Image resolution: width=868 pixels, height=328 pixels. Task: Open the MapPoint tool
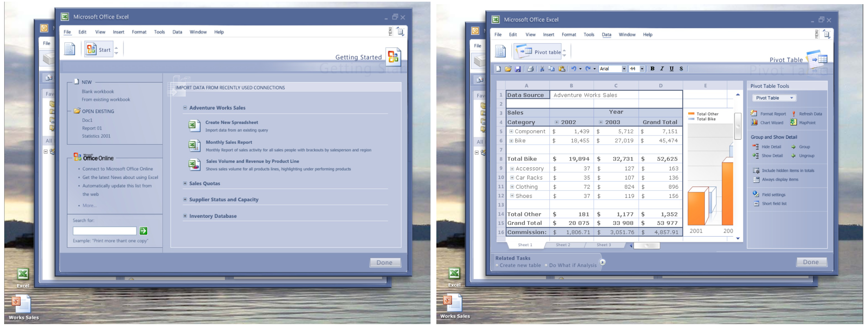tap(803, 122)
